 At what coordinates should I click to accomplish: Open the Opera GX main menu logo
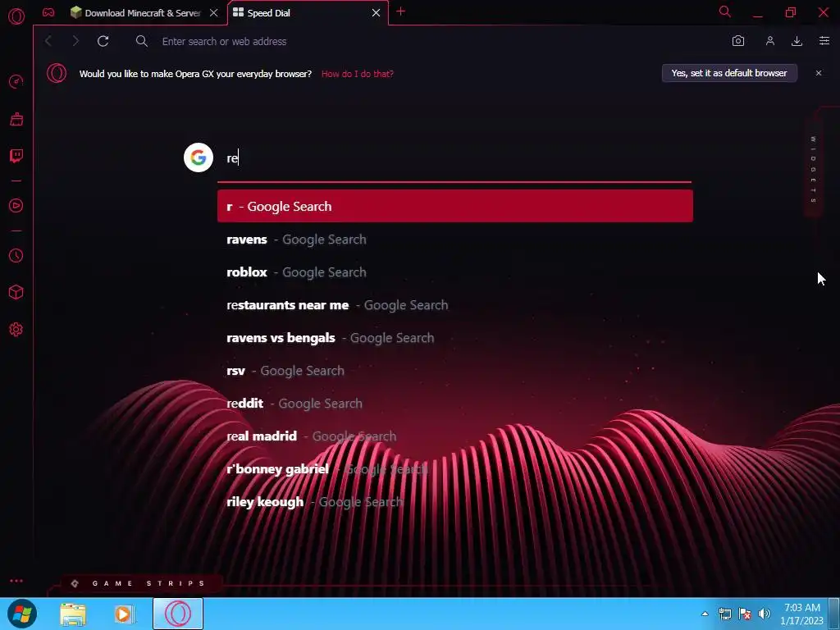tap(16, 16)
